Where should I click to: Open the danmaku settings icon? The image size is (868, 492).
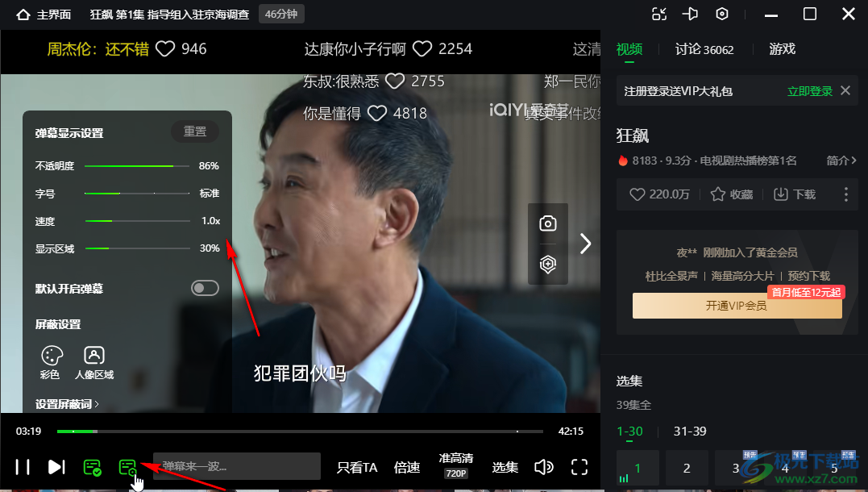[128, 467]
